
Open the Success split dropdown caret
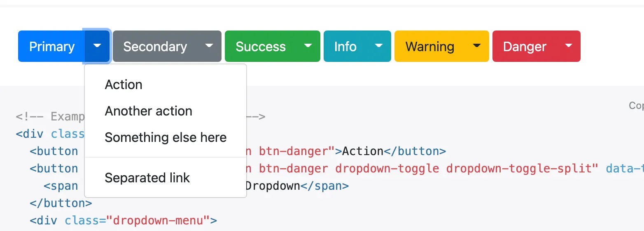(x=308, y=46)
